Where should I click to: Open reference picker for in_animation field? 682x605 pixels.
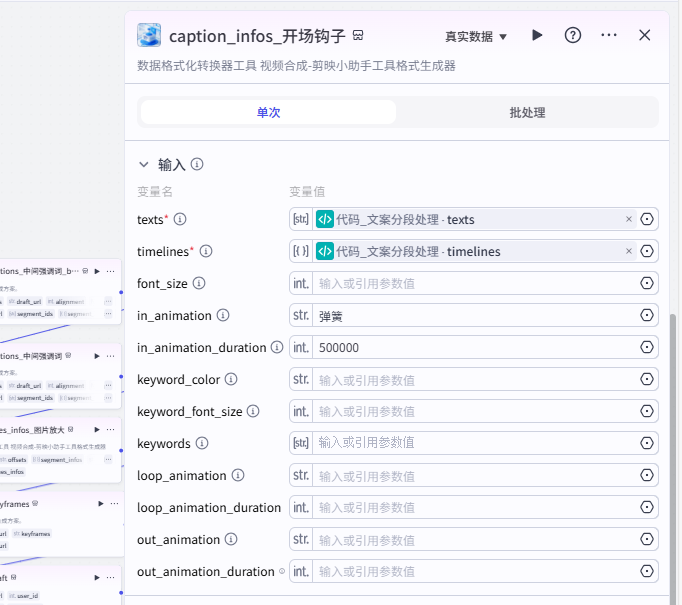point(647,316)
